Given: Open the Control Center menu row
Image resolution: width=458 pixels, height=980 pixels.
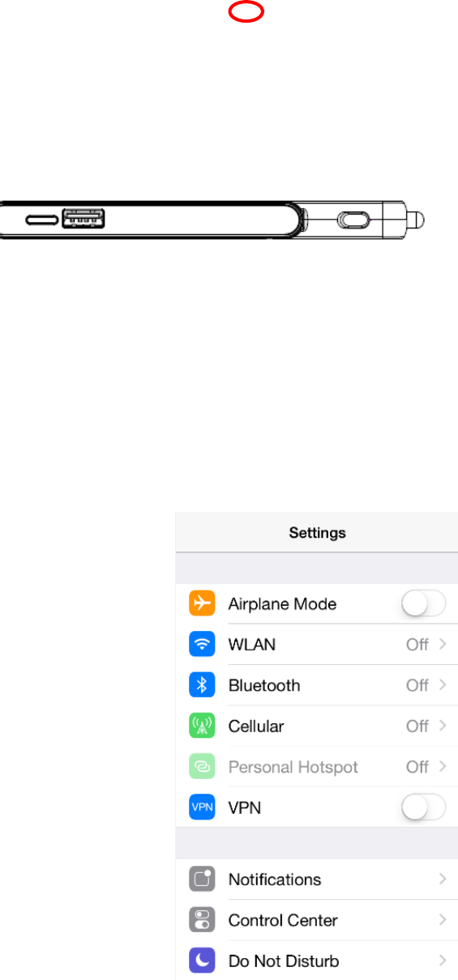Looking at the screenshot, I should pyautogui.click(x=317, y=920).
